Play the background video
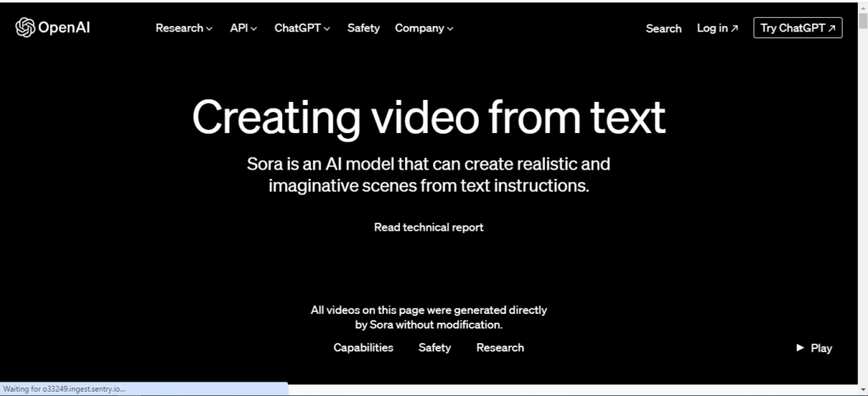868x396 pixels. (x=815, y=348)
